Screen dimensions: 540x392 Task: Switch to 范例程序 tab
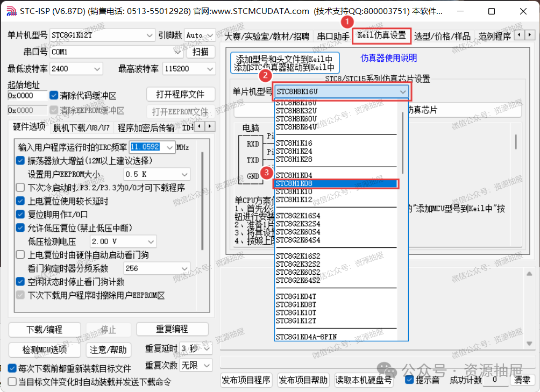point(494,36)
